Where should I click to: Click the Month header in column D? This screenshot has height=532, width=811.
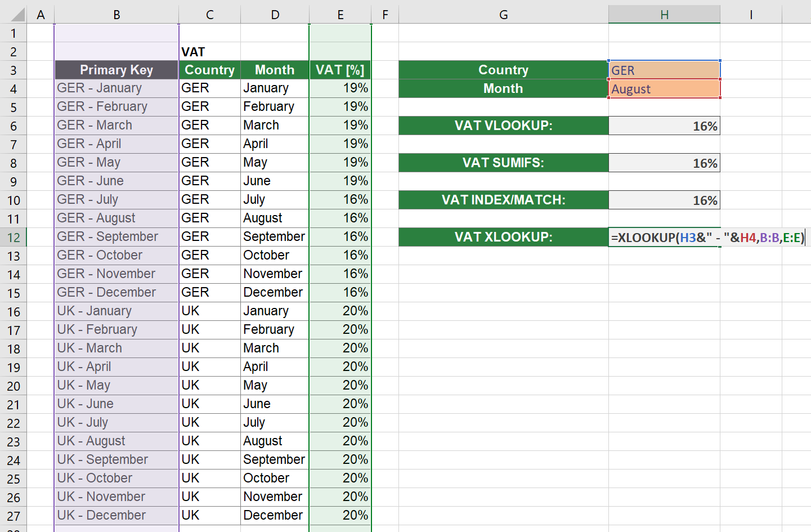(x=275, y=70)
